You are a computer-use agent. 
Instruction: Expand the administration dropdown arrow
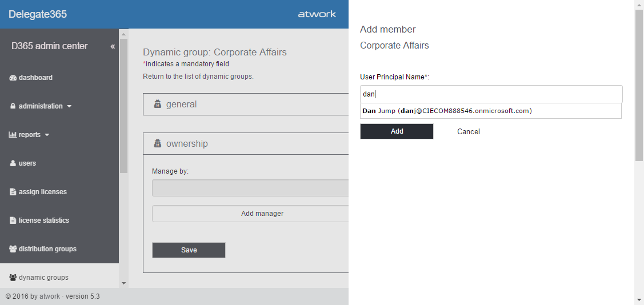69,106
